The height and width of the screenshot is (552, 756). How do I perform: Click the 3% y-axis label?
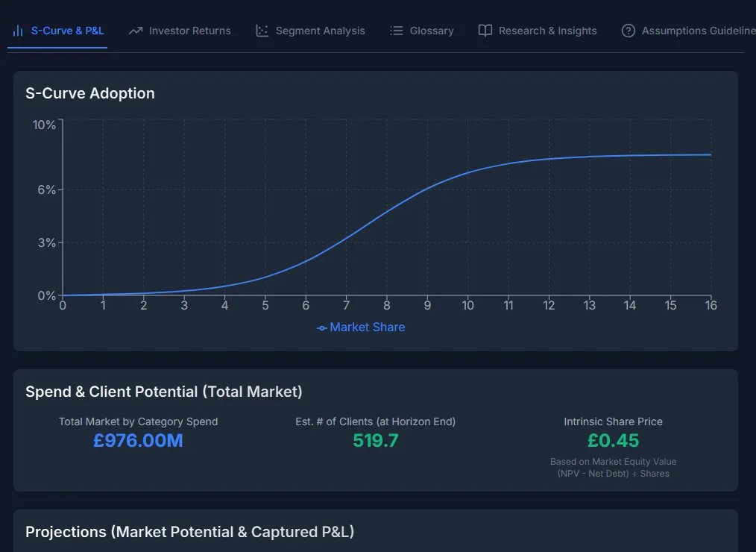47,242
